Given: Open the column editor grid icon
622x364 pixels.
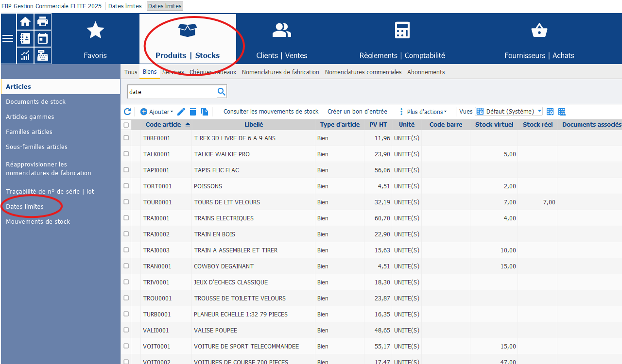Looking at the screenshot, I should click(562, 112).
